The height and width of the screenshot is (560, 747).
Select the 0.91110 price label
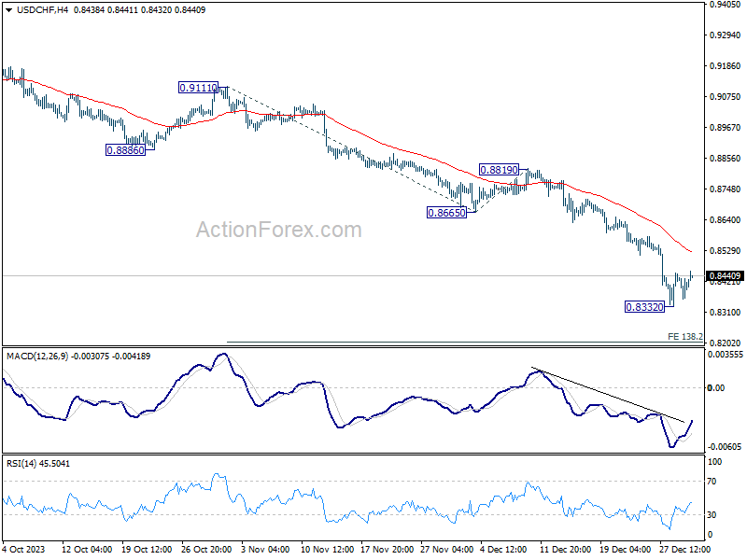coord(198,88)
